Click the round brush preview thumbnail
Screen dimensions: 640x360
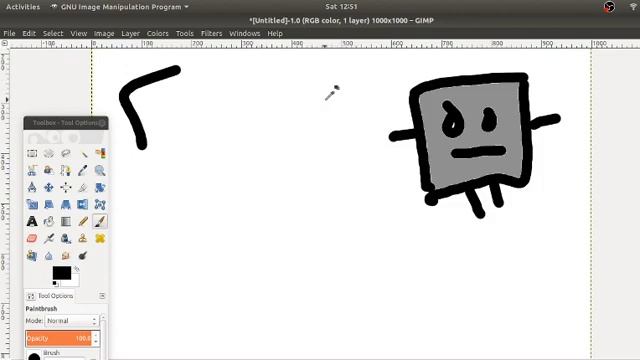34,356
